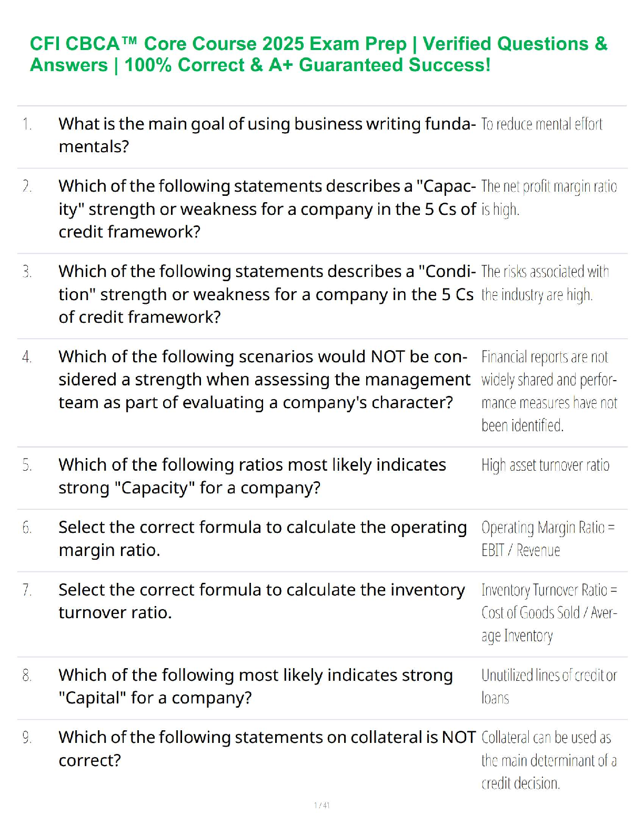Viewport: 644px width, 834px height.
Task: Click the answer "Operating Margin Ratio = EBIT / Revenue"
Action: coord(547,539)
